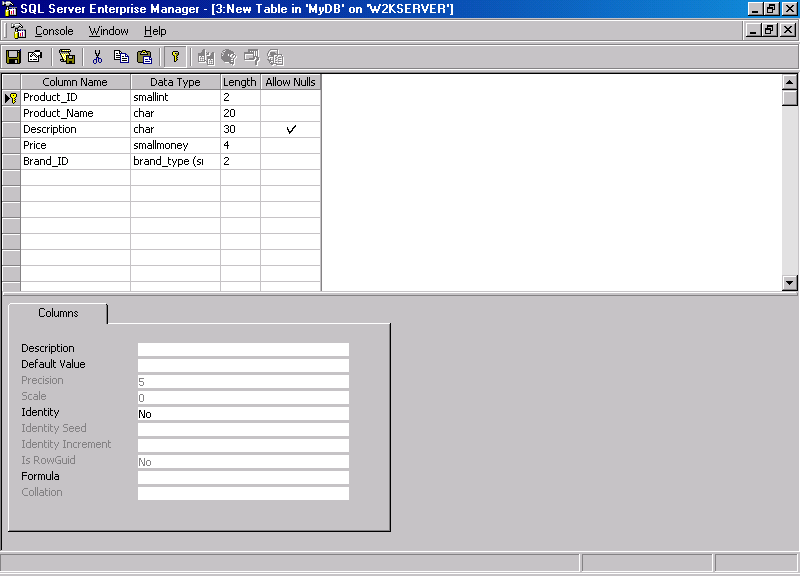Click the Formula input field

click(x=243, y=478)
